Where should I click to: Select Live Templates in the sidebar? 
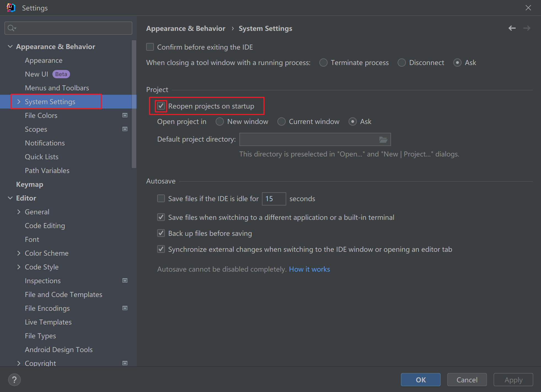pos(48,322)
